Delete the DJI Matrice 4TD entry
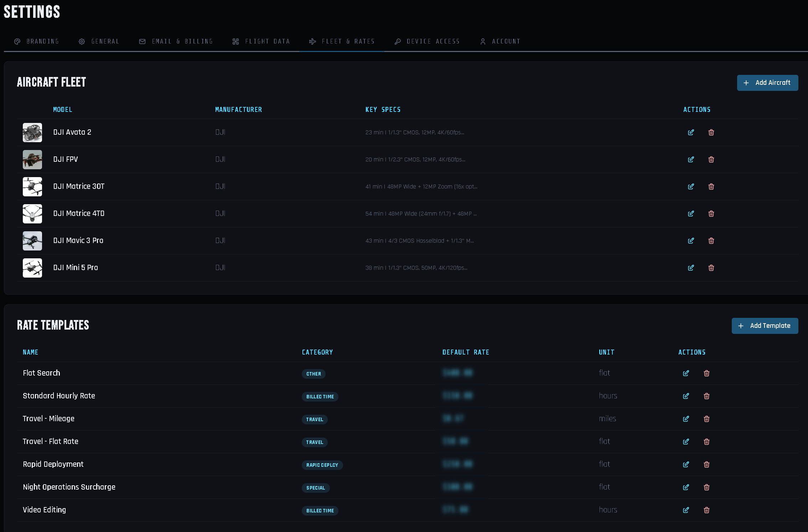The width and height of the screenshot is (808, 532). tap(711, 213)
